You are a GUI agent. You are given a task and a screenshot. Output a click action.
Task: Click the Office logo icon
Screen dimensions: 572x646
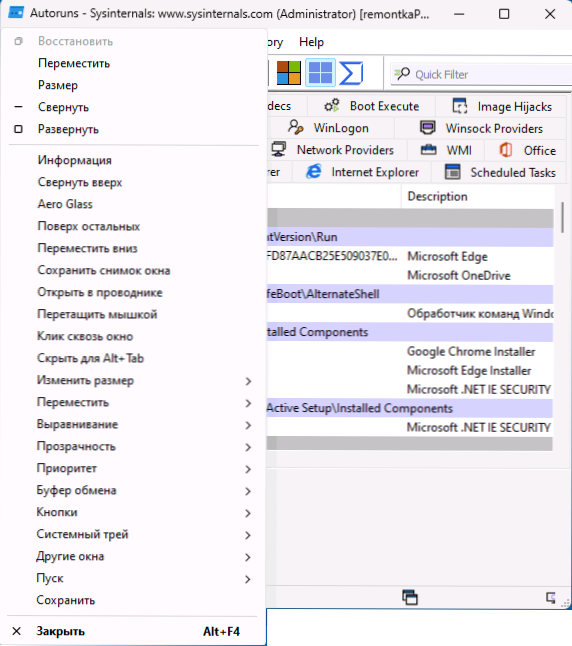coord(506,150)
